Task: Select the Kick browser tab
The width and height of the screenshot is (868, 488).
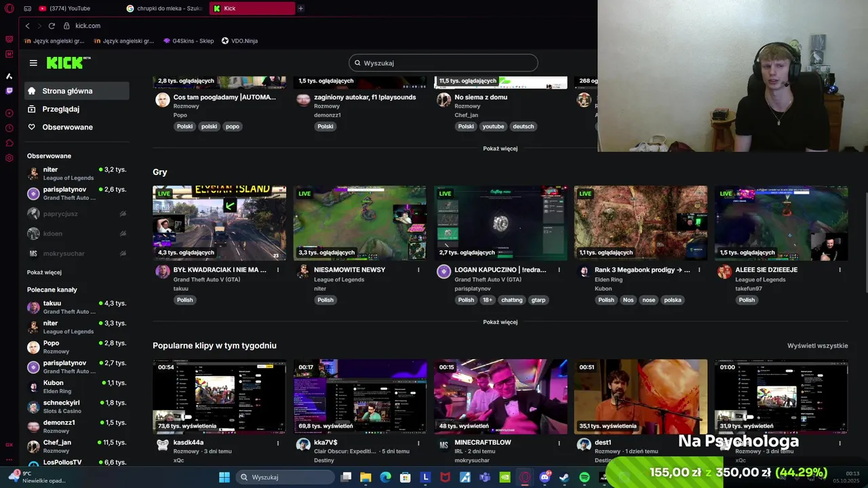Action: [252, 8]
